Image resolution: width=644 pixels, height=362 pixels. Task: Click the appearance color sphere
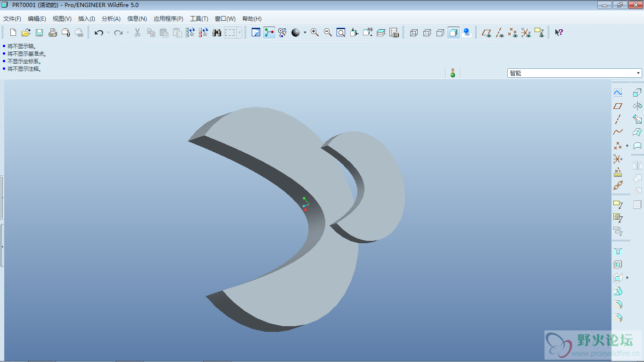[x=296, y=33]
